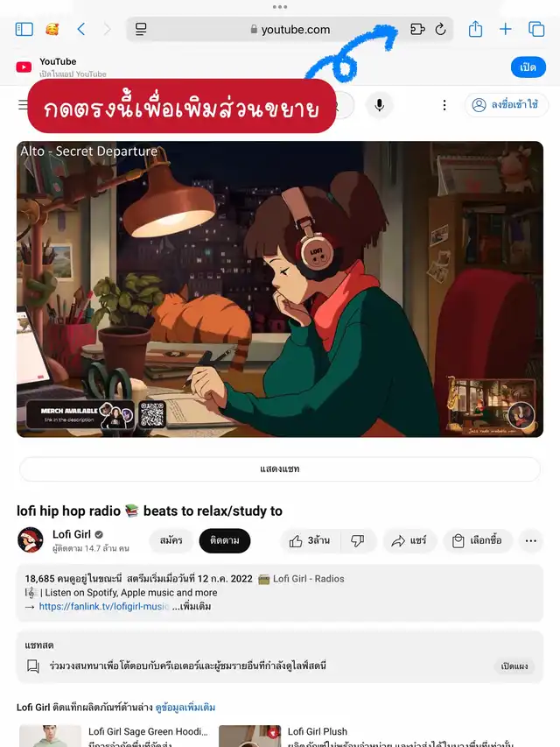The width and height of the screenshot is (560, 747).
Task: Open the YouTube three-dot settings menu
Action: point(444,105)
